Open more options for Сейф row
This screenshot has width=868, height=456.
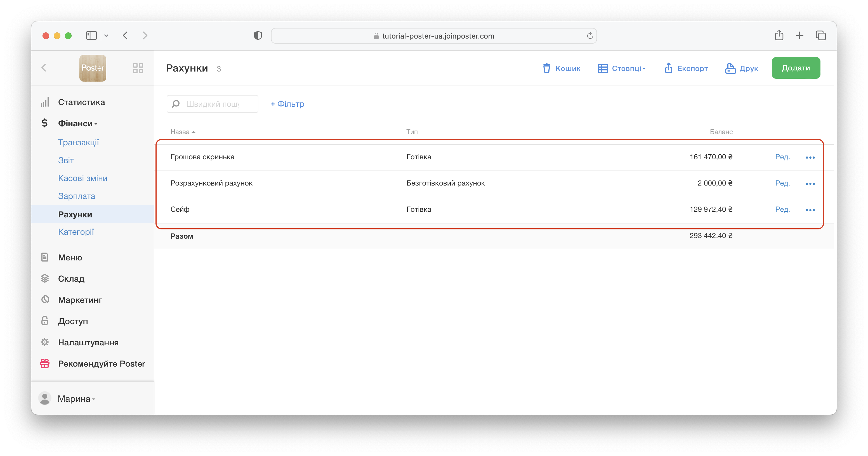pyautogui.click(x=810, y=210)
